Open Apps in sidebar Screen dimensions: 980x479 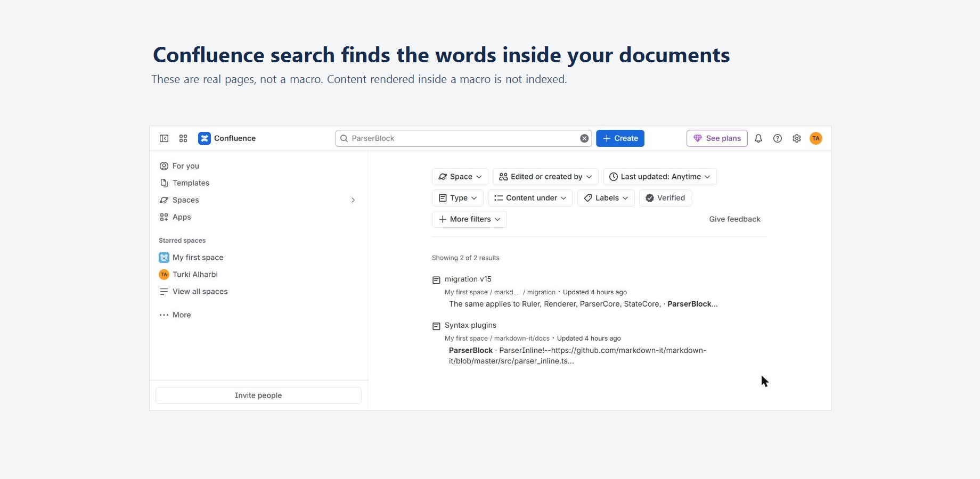coord(182,217)
